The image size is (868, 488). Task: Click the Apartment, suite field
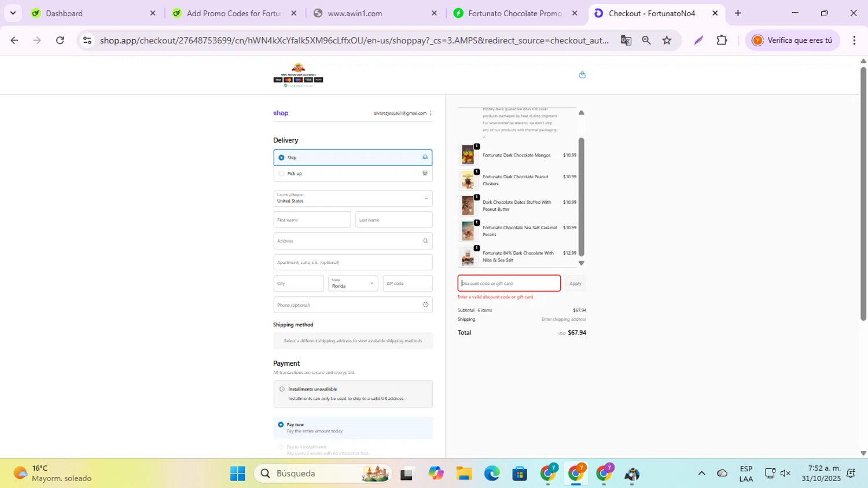(x=353, y=262)
